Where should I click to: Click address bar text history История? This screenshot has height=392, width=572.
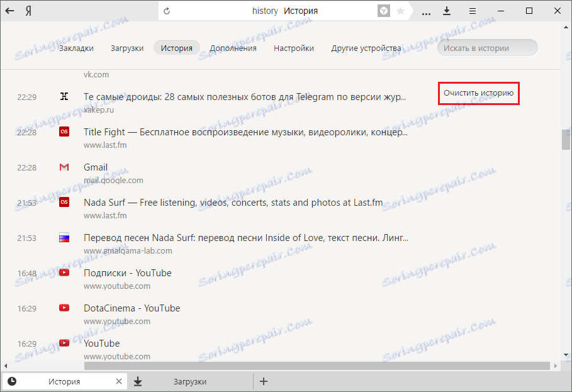(x=285, y=11)
